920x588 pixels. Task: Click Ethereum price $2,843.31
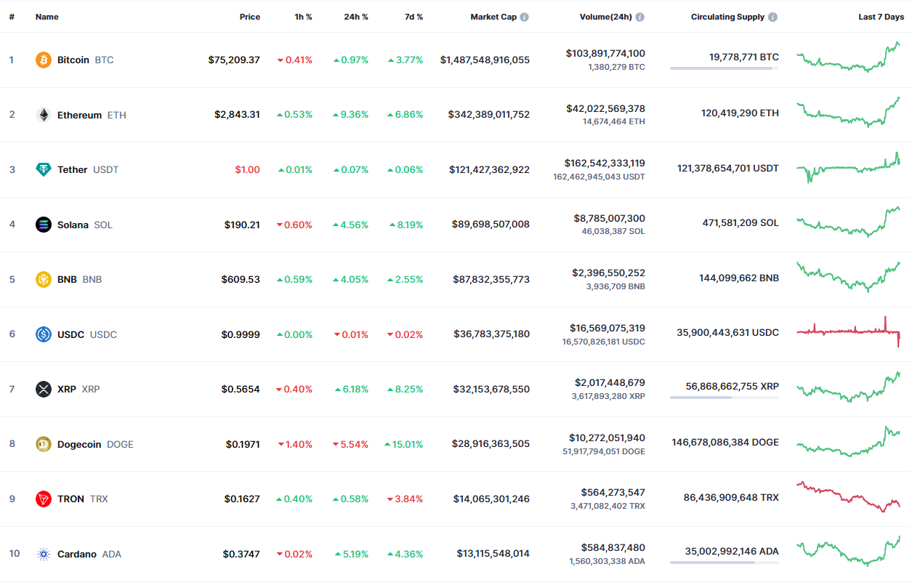(237, 115)
